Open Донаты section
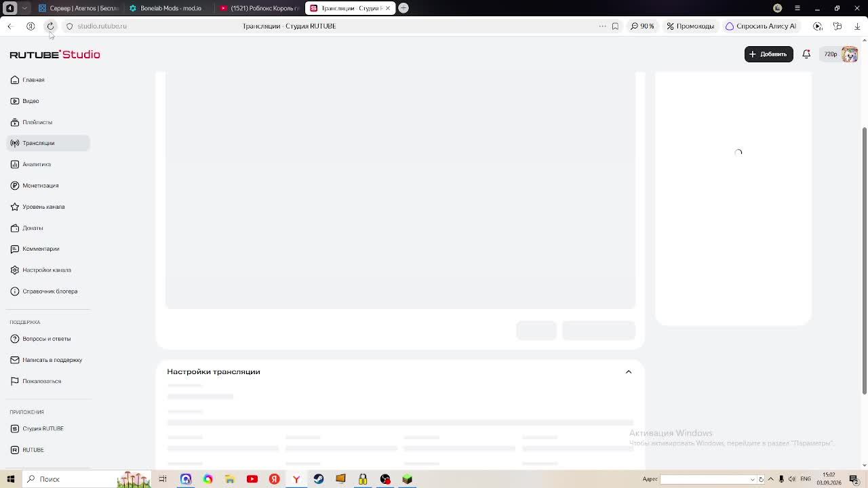The height and width of the screenshot is (488, 868). [x=27, y=228]
